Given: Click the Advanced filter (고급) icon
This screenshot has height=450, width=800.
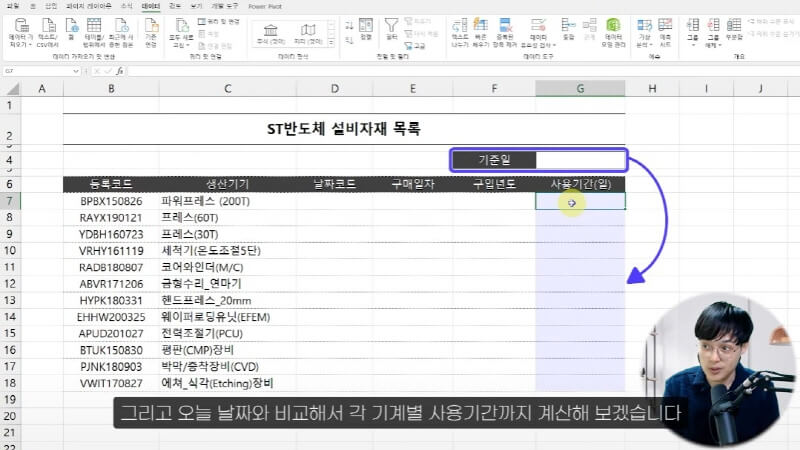Looking at the screenshot, I should (415, 46).
